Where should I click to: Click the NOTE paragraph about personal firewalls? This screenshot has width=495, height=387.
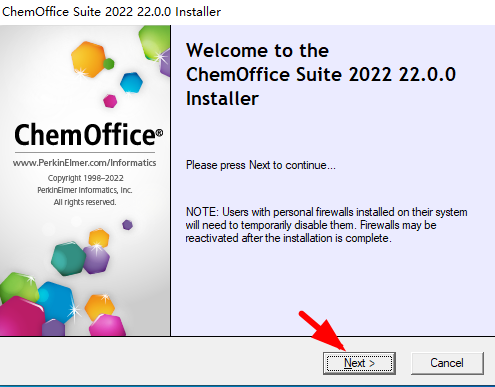[x=326, y=225]
